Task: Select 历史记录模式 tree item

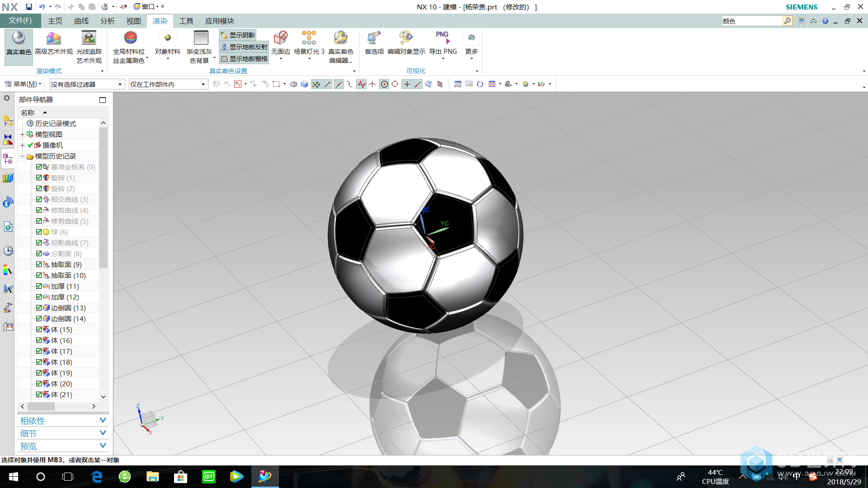Action: (x=56, y=123)
